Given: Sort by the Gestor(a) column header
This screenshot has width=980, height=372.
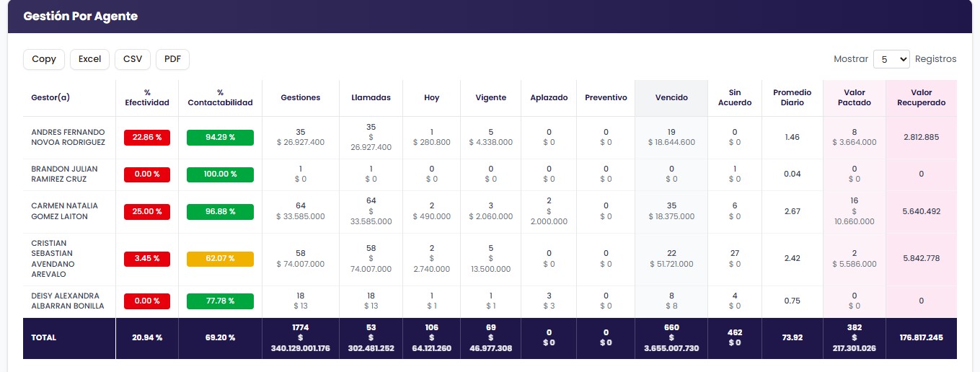Looking at the screenshot, I should tap(50, 97).
